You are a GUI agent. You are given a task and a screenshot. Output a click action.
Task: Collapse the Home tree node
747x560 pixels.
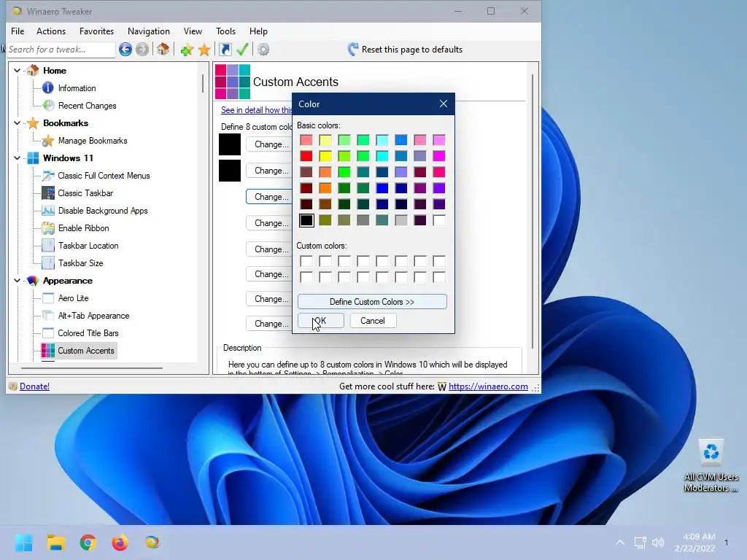point(18,71)
